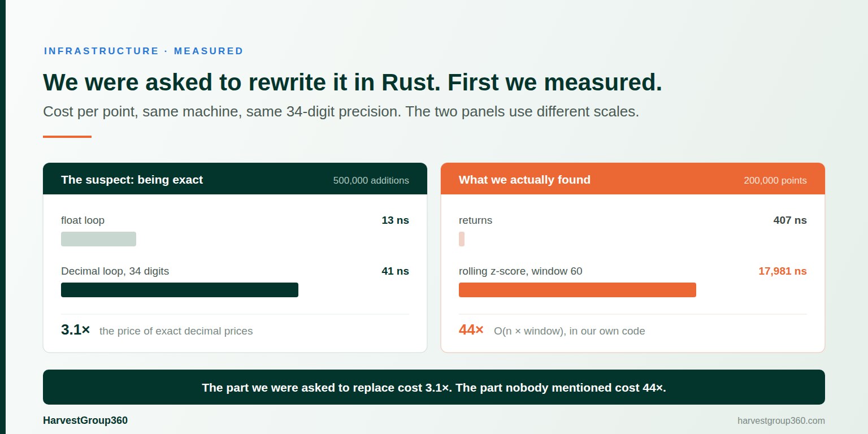Select the main headline about Rust rewrite
This screenshot has width=868, height=434.
coord(353,83)
